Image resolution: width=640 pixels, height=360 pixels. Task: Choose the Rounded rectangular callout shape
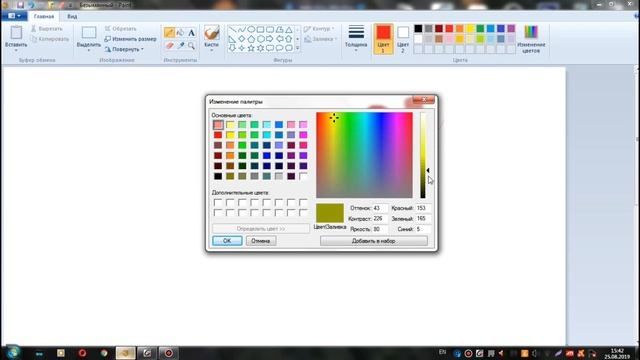coord(270,48)
